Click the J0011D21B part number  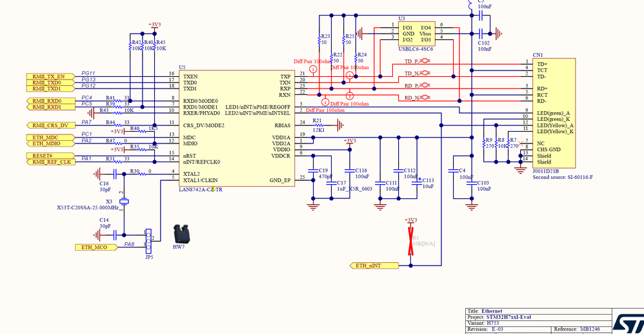[546, 171]
